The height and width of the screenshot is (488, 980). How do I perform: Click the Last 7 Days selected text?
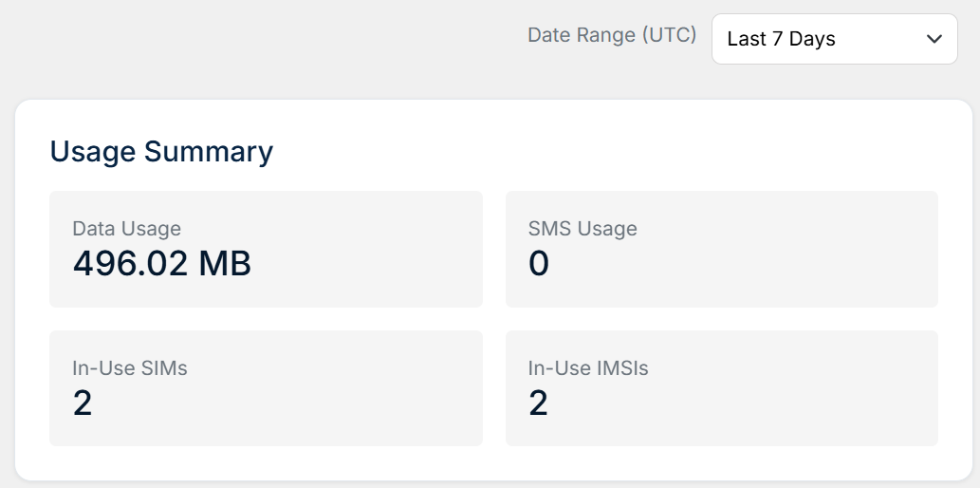tap(782, 39)
